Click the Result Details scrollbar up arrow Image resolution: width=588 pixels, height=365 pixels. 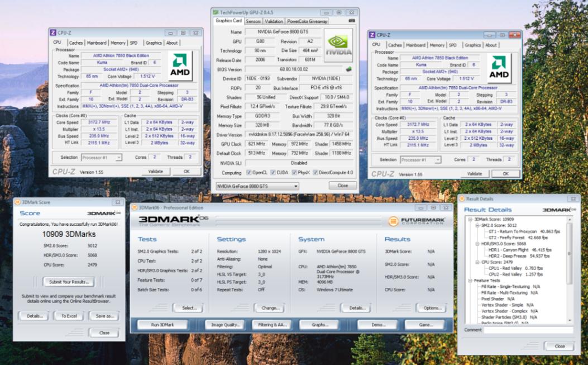570,219
